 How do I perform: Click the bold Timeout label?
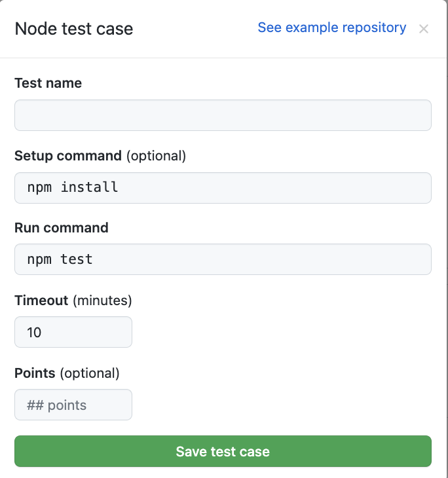click(41, 301)
